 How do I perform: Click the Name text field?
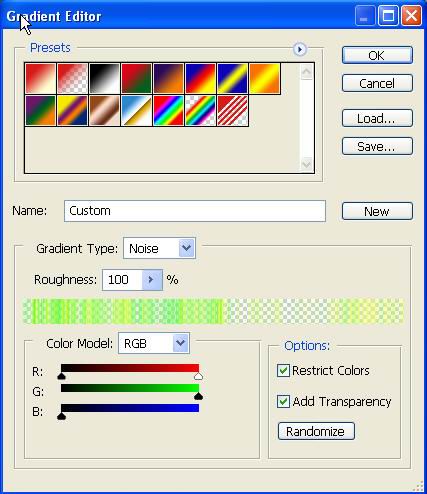coord(195,211)
